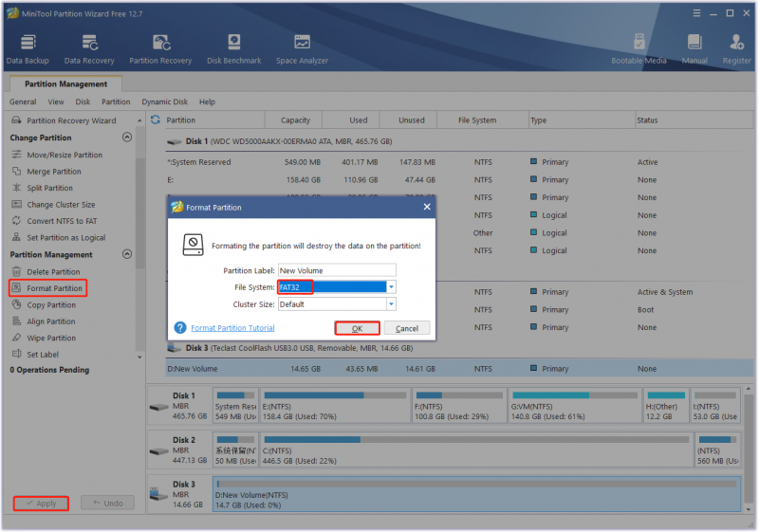This screenshot has height=532, width=759.
Task: Open Space Analyzer
Action: (x=302, y=49)
